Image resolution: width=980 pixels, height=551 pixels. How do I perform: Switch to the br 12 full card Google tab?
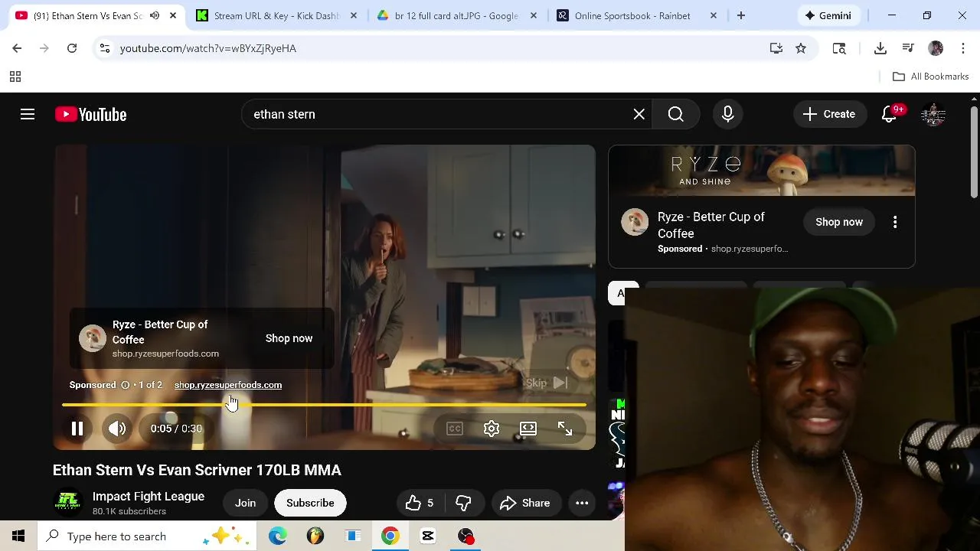click(456, 15)
